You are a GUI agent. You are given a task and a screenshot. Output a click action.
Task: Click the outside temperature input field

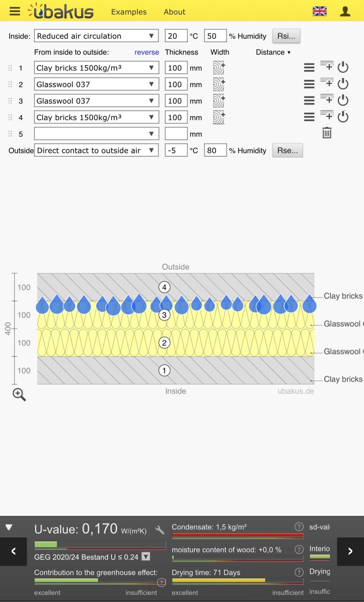coord(176,150)
